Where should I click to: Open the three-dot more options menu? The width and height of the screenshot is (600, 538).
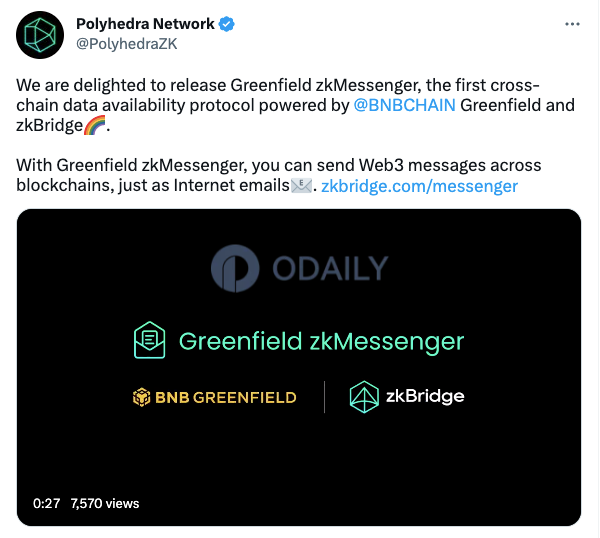coord(572,24)
